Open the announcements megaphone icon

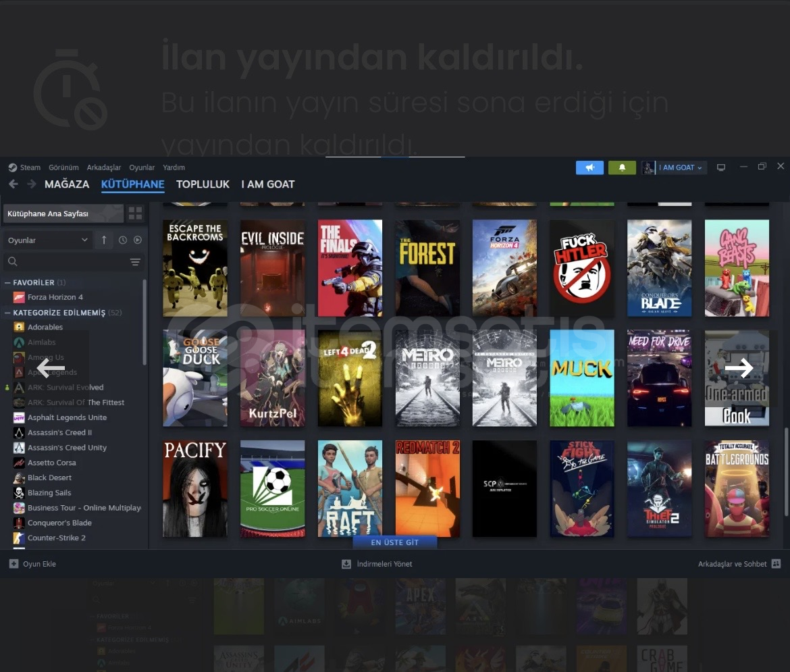pyautogui.click(x=589, y=167)
